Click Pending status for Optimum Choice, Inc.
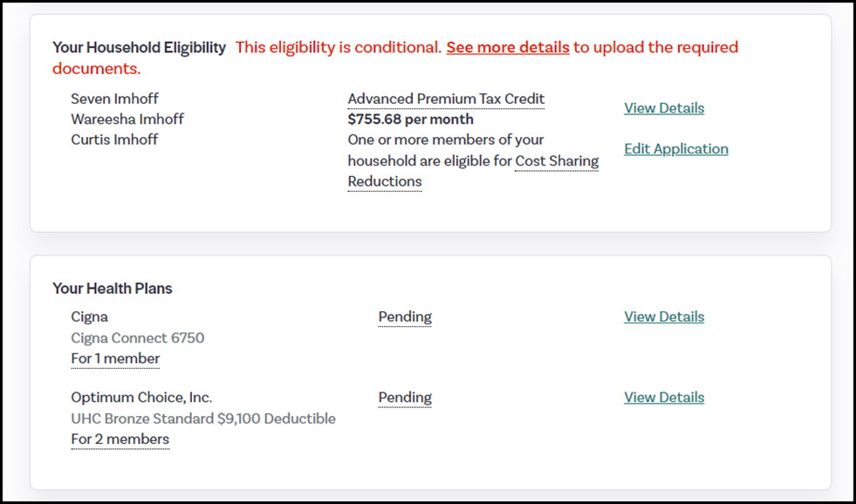 coord(404,397)
